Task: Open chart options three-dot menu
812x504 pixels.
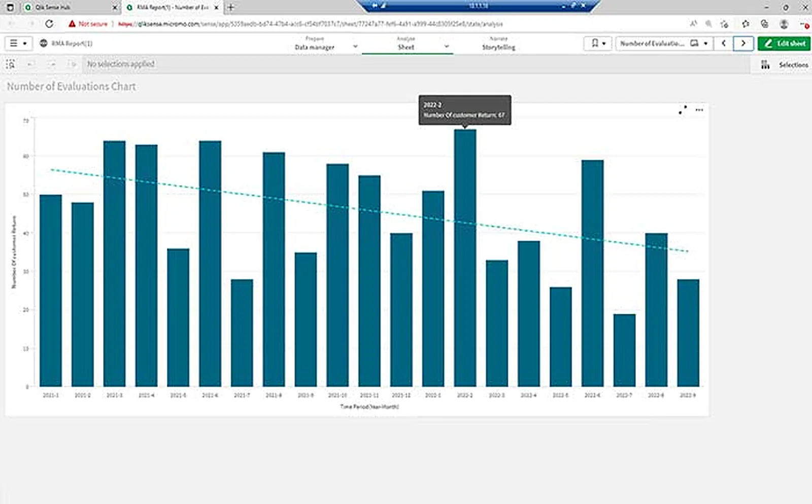Action: [x=699, y=110]
